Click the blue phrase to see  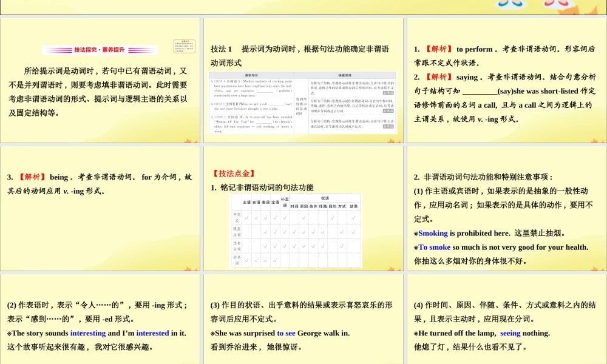(x=286, y=333)
